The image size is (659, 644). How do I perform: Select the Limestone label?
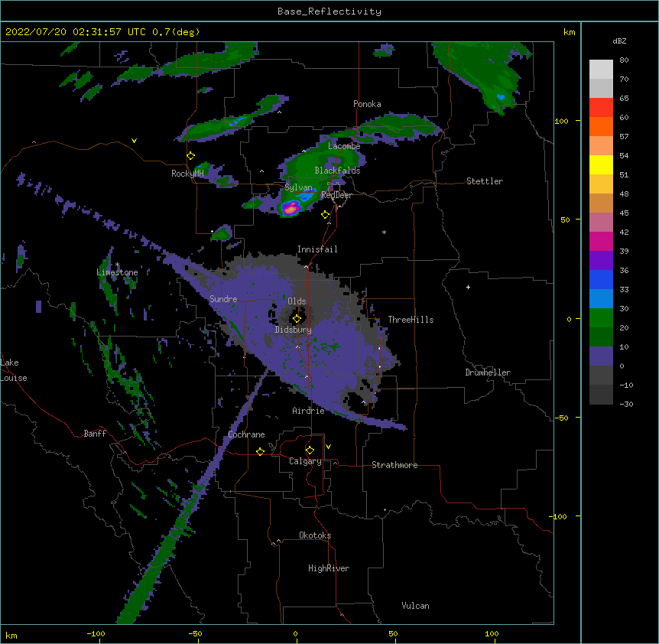(x=117, y=272)
